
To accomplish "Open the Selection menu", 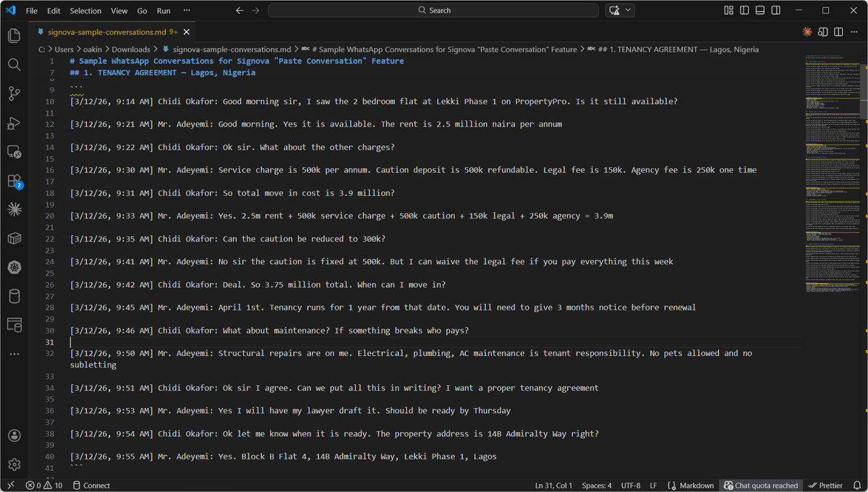I will pyautogui.click(x=85, y=10).
